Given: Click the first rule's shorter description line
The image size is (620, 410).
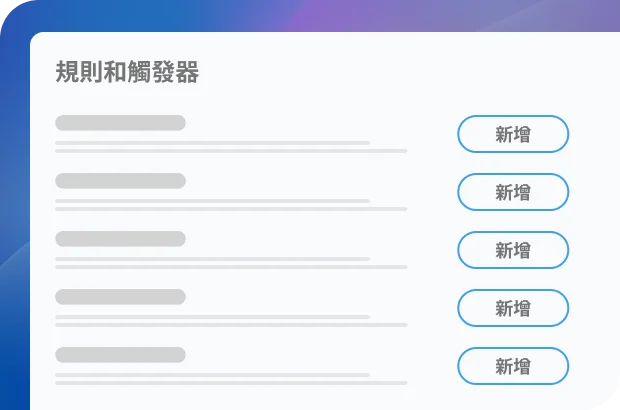Looking at the screenshot, I should 212,143.
